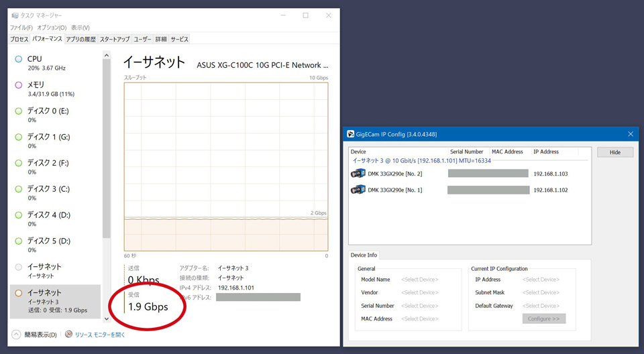The height and width of the screenshot is (354, 644).
Task: Click the GigECam IP Config title icon
Action: tap(351, 134)
